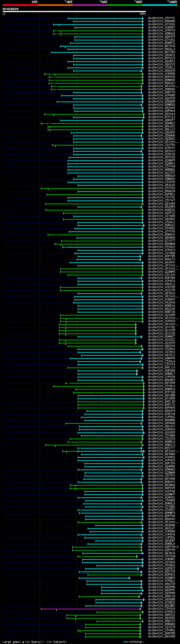
Task: Open the UniRef100_Q67WJ6 label
Action: [161, 293]
